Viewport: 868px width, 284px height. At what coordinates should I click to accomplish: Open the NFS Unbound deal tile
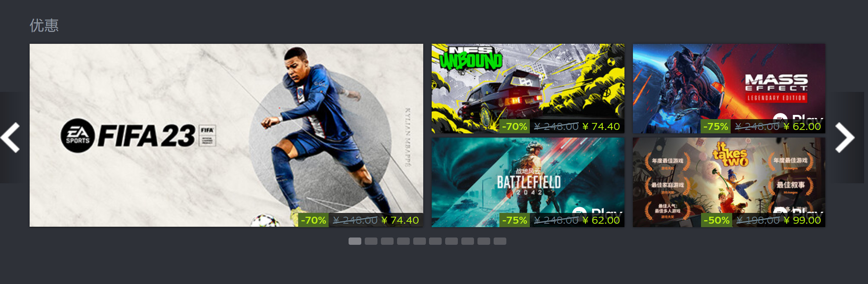coord(528,88)
